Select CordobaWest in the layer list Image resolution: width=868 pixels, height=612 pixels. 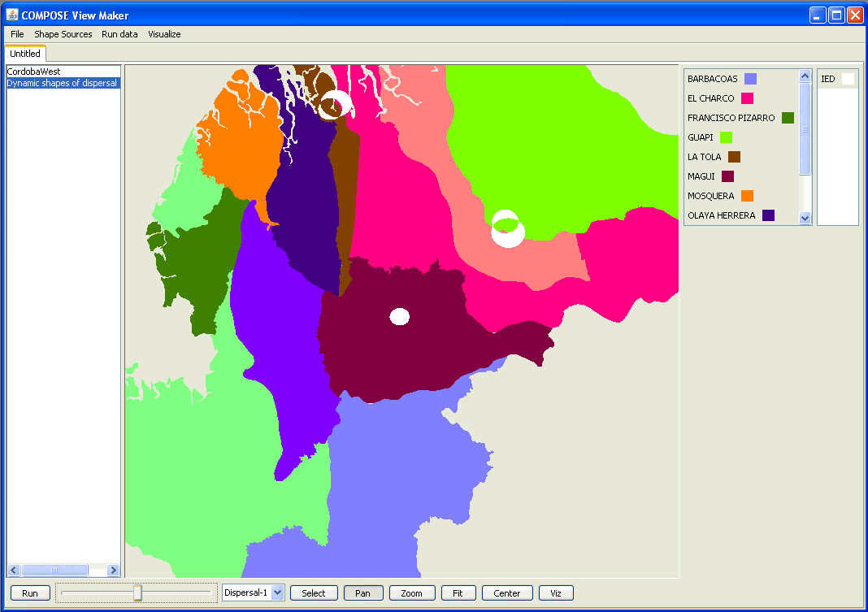click(34, 72)
